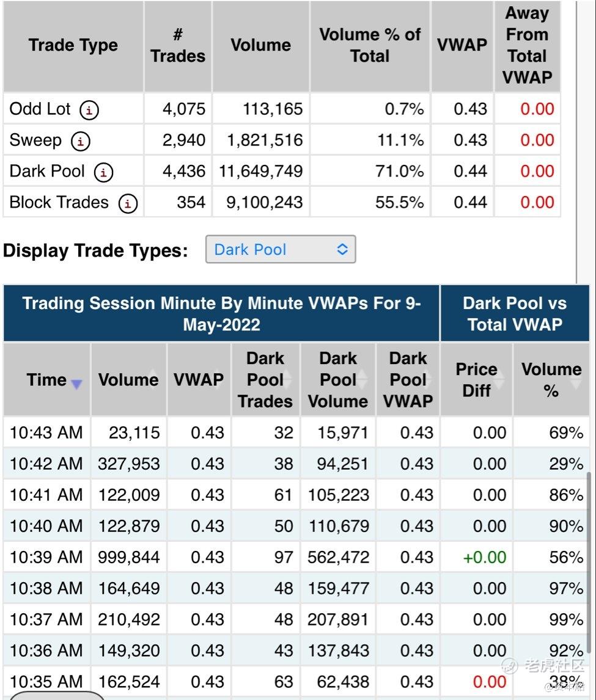Click the VWAP column header
This screenshot has width=596, height=700.
coord(199,380)
